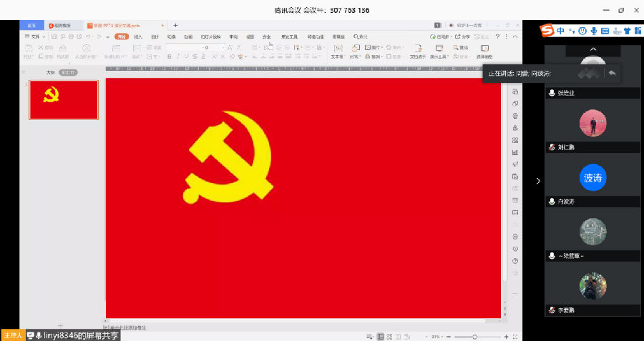Click the image icon in WPS right sidebar
Image resolution: width=644 pixels, height=341 pixels.
coord(515,212)
